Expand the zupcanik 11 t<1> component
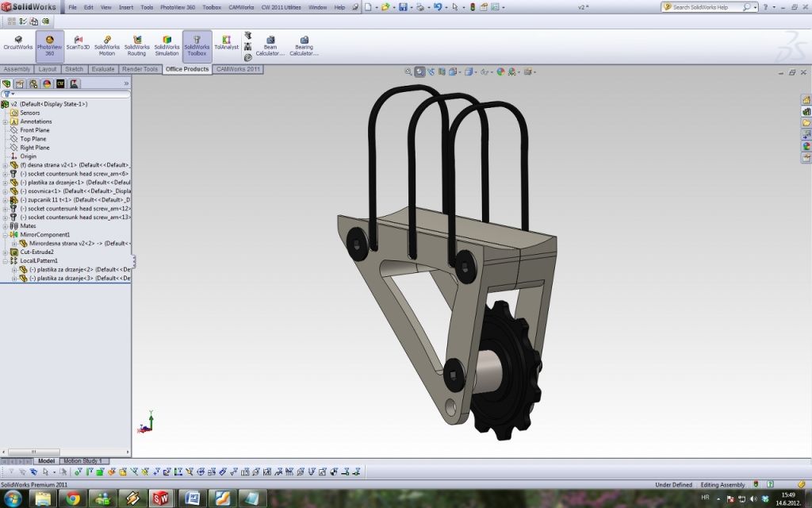 click(x=6, y=200)
